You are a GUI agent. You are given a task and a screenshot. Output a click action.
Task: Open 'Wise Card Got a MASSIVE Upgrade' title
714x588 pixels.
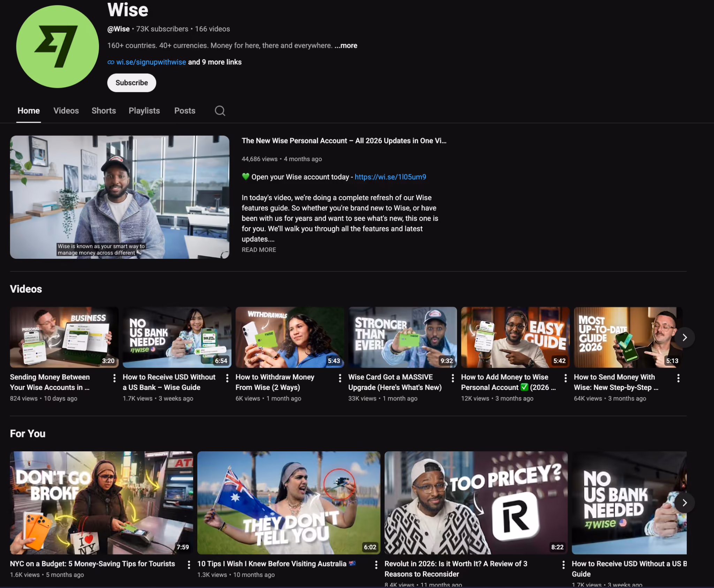pos(395,382)
